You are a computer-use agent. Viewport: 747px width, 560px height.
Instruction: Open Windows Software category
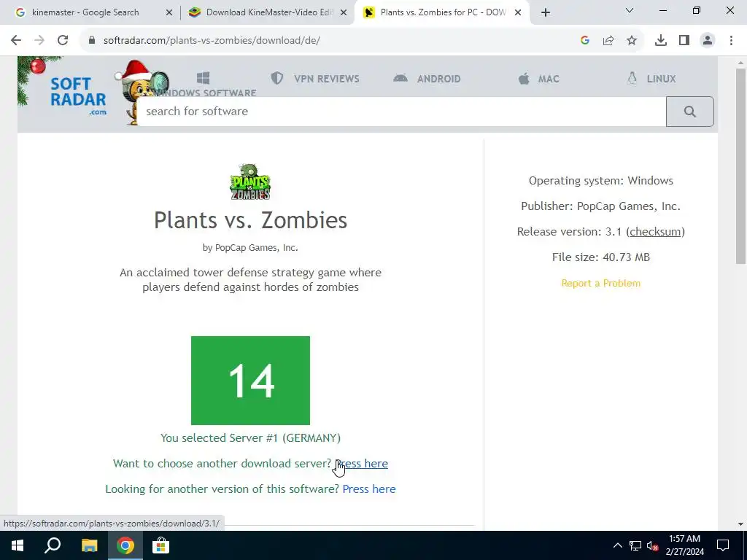click(x=205, y=85)
